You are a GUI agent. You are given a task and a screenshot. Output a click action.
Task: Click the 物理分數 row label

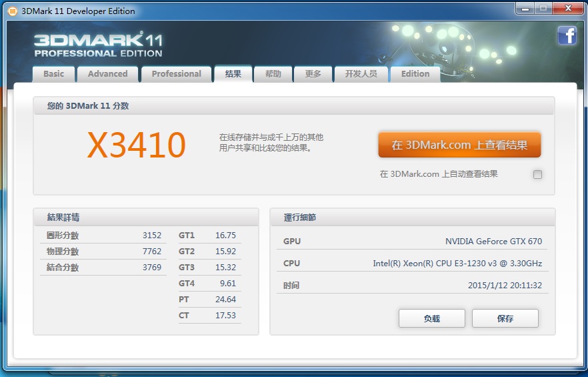tap(63, 251)
